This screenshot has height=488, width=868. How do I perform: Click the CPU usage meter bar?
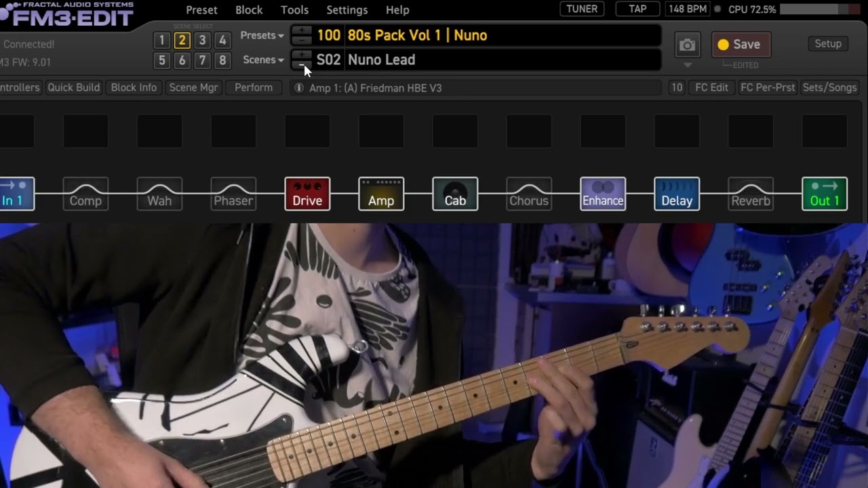pos(819,9)
